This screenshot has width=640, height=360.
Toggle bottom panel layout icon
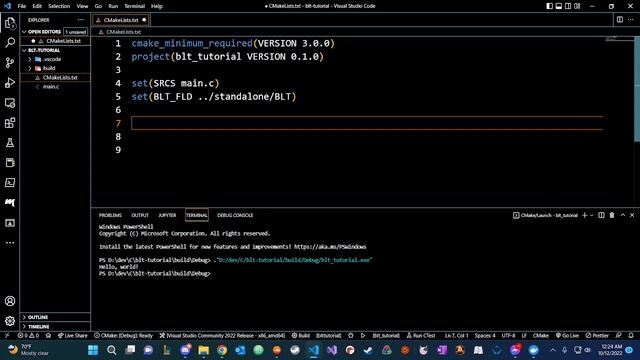point(559,6)
